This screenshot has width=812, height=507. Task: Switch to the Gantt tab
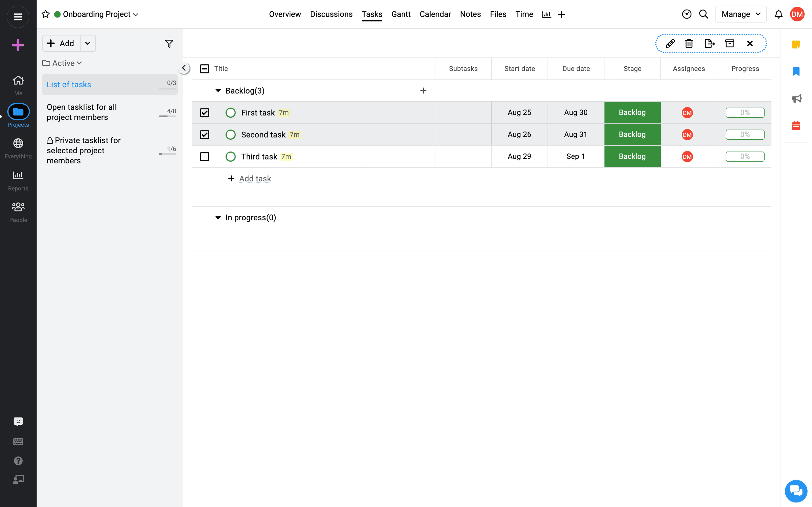coord(401,14)
